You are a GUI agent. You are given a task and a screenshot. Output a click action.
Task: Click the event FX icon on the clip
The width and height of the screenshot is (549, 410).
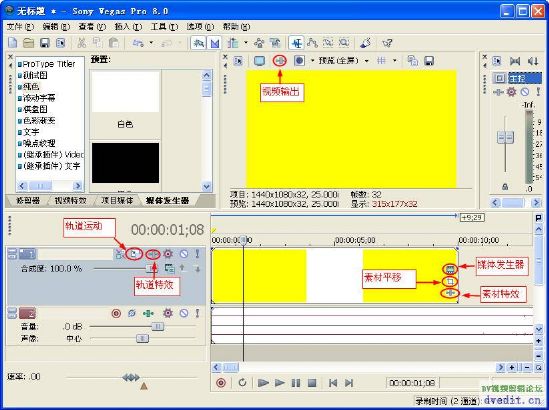(450, 293)
